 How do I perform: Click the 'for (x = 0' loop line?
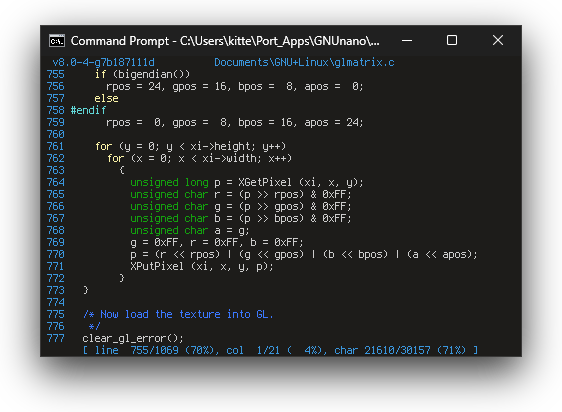click(199, 158)
